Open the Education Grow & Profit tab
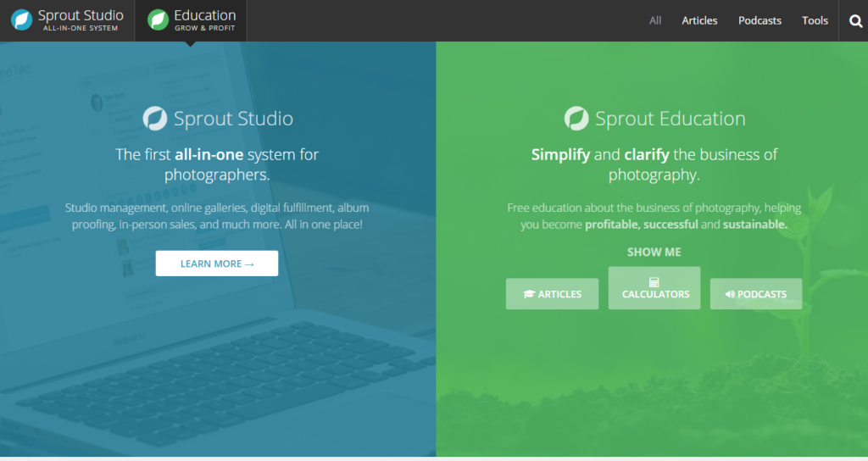Viewport: 868px width, 461px height. 191,20
